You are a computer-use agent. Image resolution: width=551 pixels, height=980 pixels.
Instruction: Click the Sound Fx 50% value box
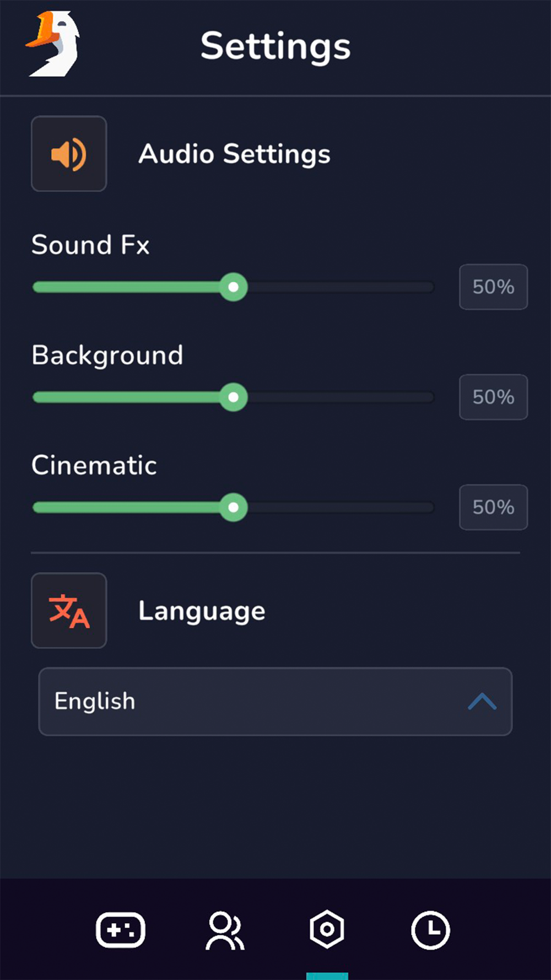point(493,287)
